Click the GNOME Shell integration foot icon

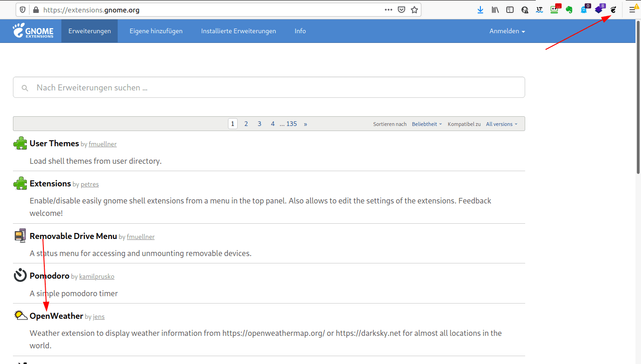(613, 10)
